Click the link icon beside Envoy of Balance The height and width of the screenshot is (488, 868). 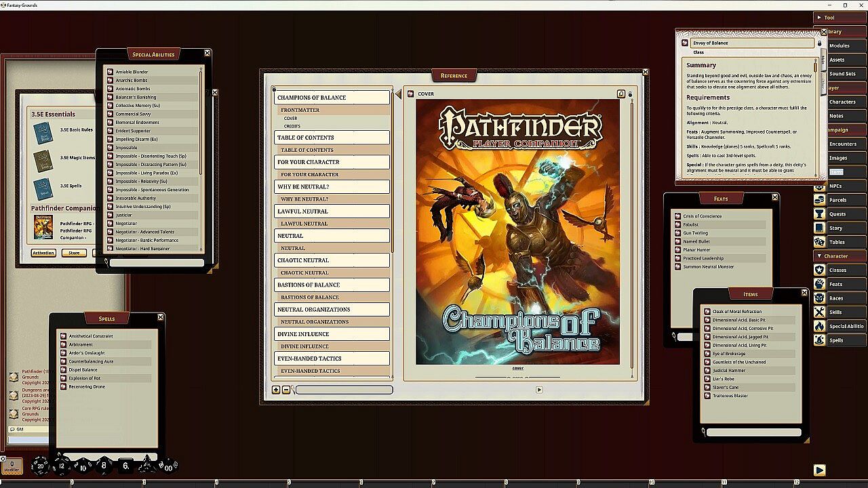[x=685, y=43]
